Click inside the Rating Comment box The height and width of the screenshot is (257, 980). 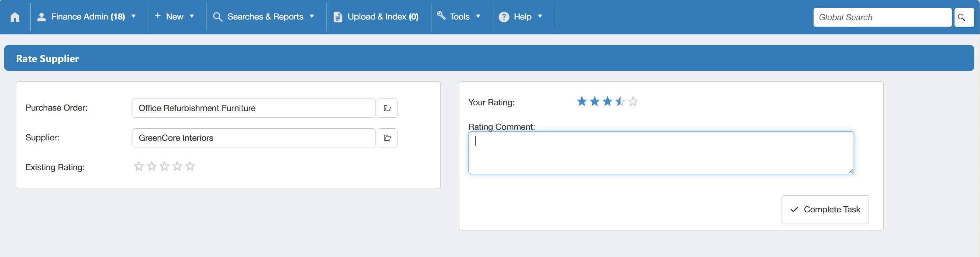(661, 153)
